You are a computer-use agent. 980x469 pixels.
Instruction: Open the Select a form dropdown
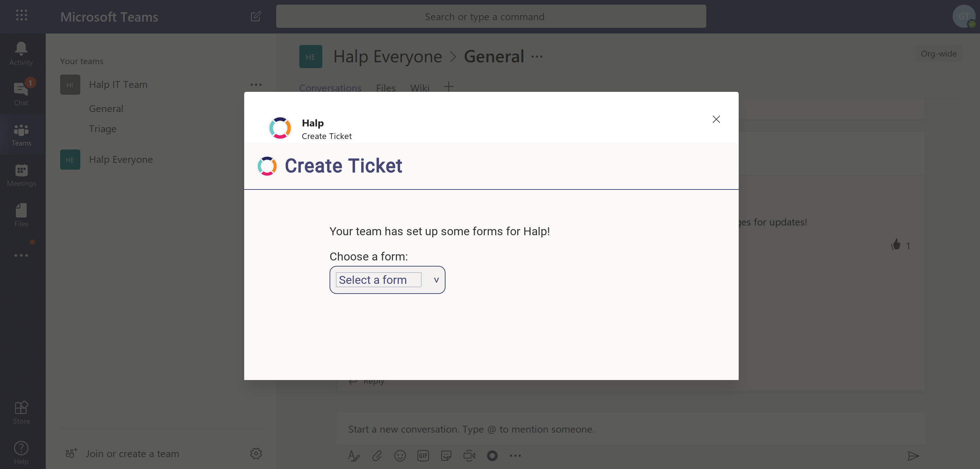pyautogui.click(x=387, y=280)
